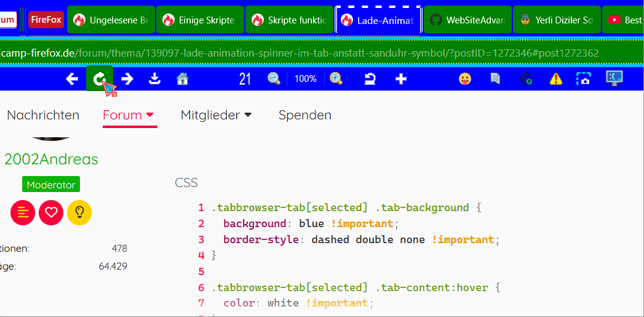Click the undo closed tab arrow icon

click(370, 79)
